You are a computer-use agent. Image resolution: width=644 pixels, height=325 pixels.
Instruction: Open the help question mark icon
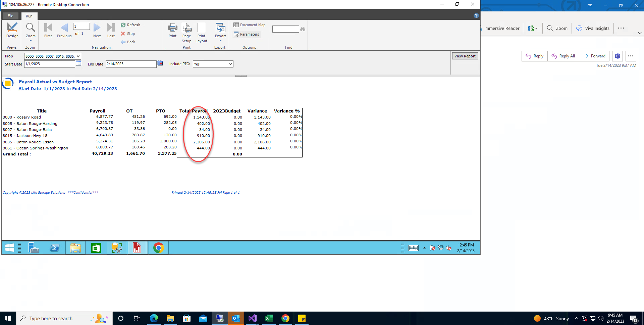point(476,16)
